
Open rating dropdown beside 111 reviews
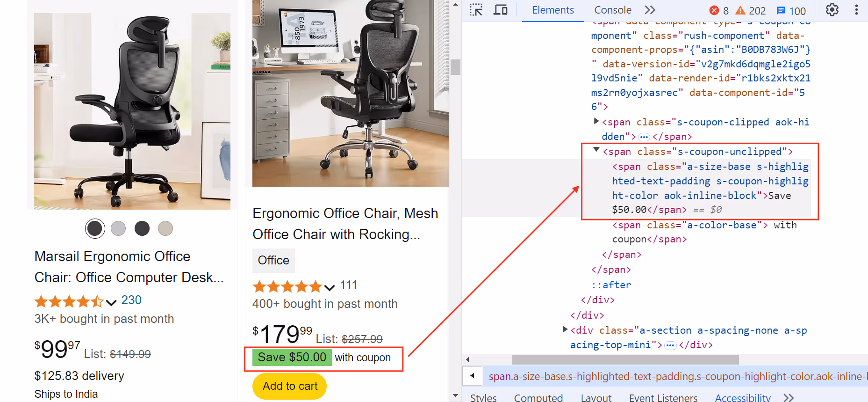click(x=330, y=287)
